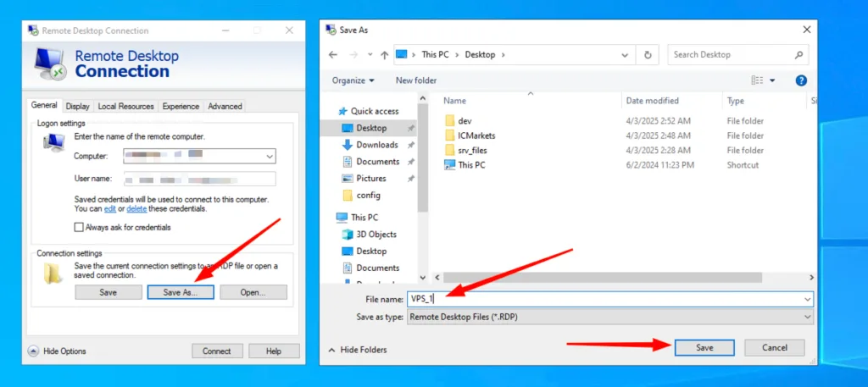Viewport: 868px width, 387px height.
Task: Open the dev folder
Action: [x=465, y=121]
